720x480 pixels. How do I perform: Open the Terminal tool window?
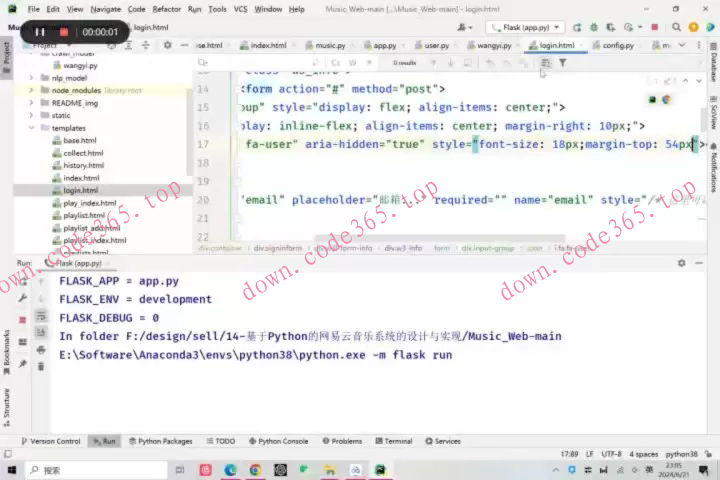click(x=393, y=441)
